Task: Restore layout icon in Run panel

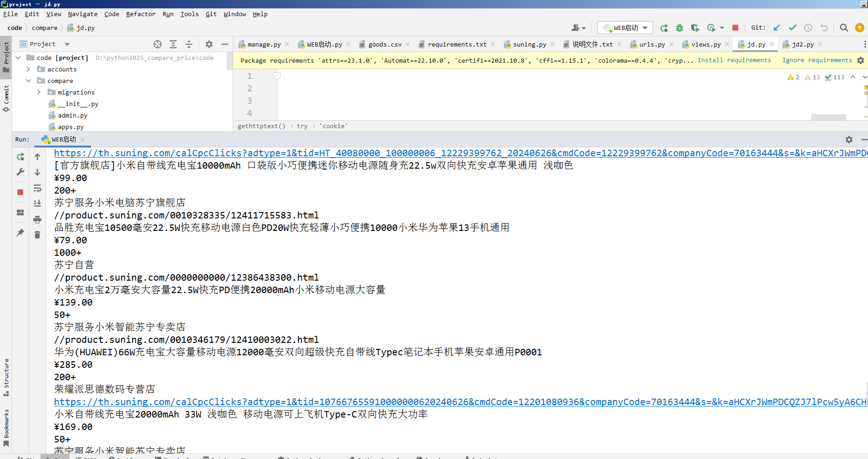Action: [x=20, y=212]
